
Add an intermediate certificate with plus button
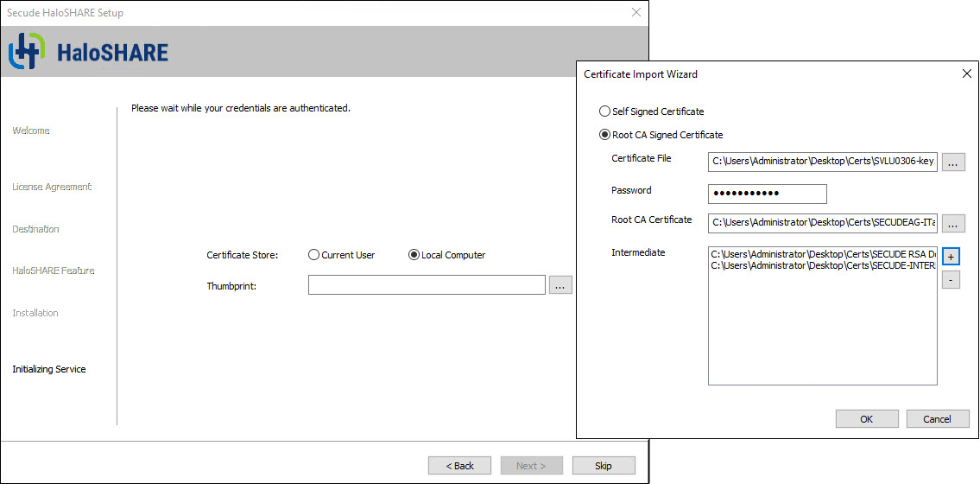(951, 257)
